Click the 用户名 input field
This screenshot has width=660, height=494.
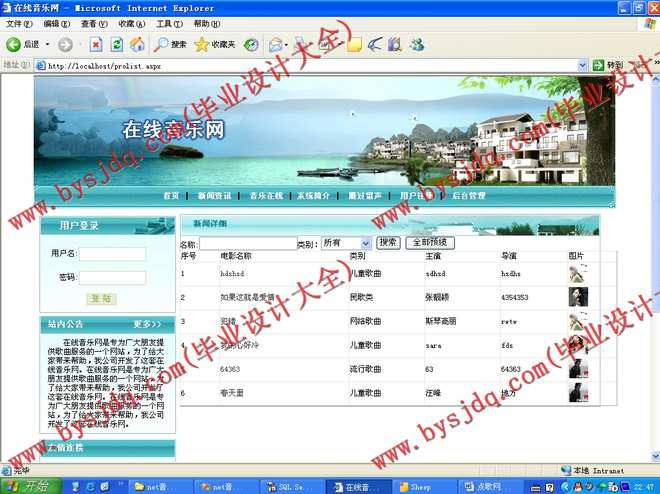click(x=112, y=254)
